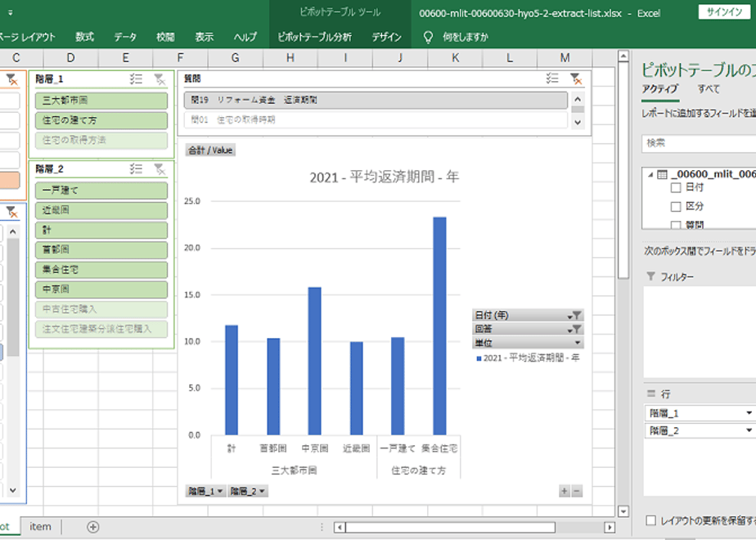This screenshot has height=540, width=756.
Task: Select 問01 住宅の取得時期 slicer item
Action: tap(376, 119)
